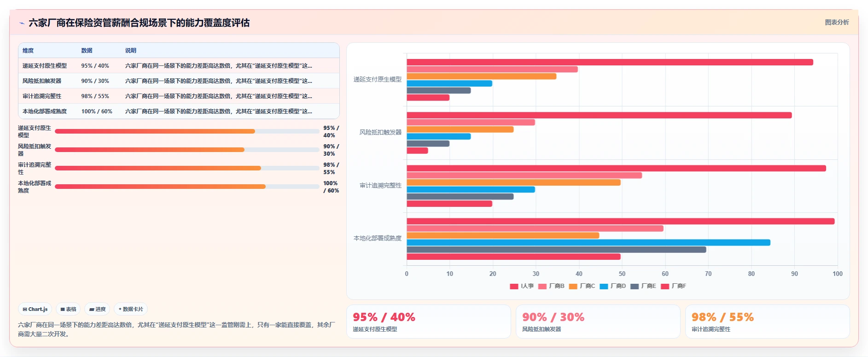Open the 95% / 40% data card

pyautogui.click(x=429, y=322)
